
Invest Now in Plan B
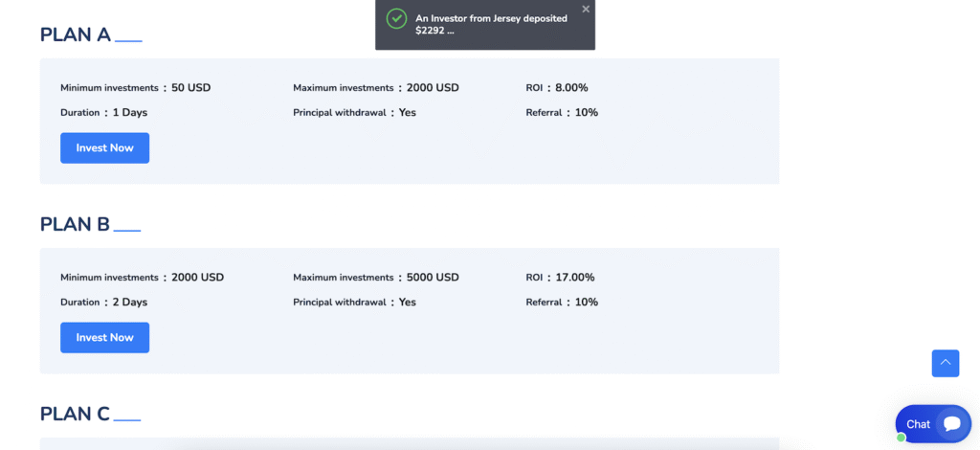[x=105, y=337]
